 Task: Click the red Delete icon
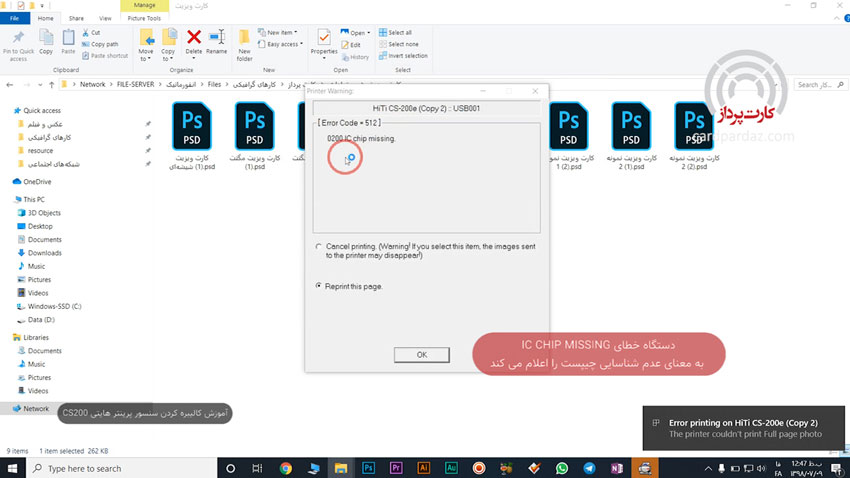[194, 37]
